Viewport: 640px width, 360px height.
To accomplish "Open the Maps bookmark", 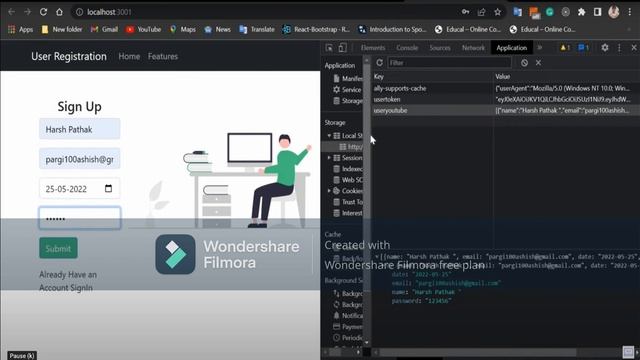I will (183, 29).
